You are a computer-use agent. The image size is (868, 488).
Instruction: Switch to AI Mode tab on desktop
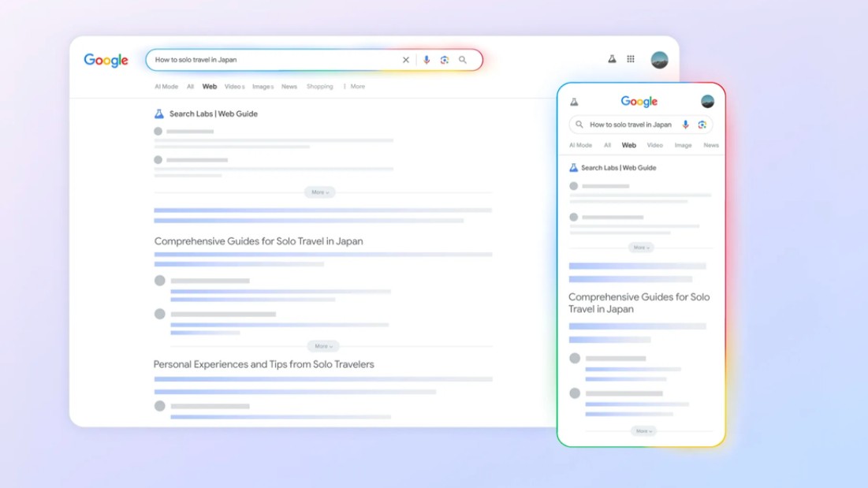click(166, 86)
